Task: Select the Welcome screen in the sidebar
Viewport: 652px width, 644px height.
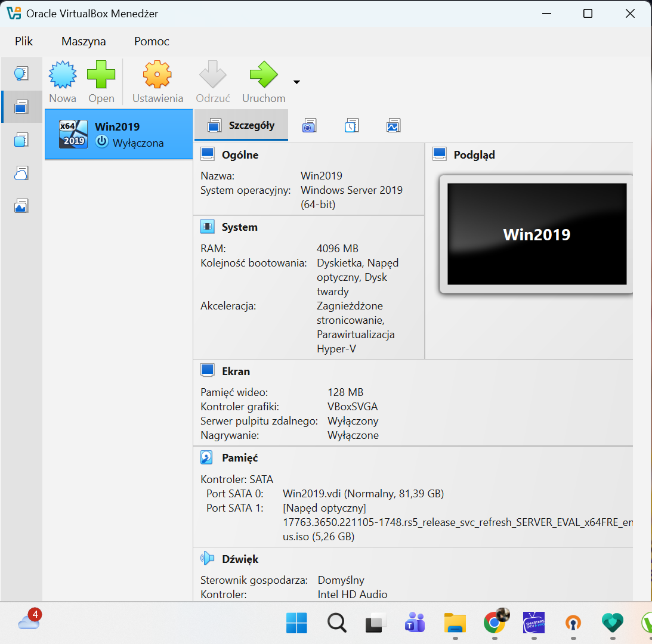Action: (x=21, y=73)
